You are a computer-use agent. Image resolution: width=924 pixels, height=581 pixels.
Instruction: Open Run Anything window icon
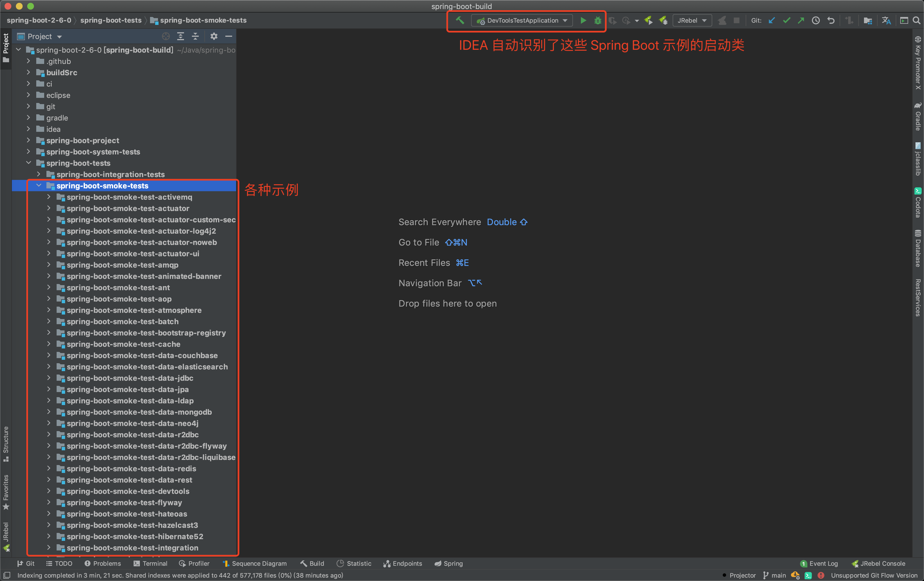pos(904,20)
